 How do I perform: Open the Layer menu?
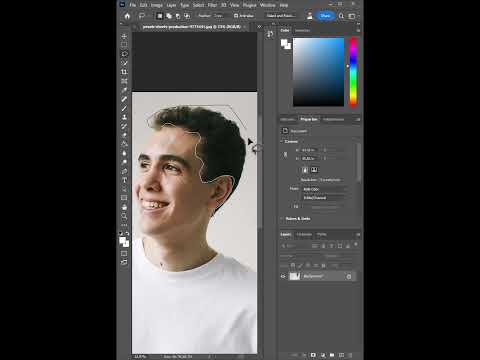click(x=171, y=5)
